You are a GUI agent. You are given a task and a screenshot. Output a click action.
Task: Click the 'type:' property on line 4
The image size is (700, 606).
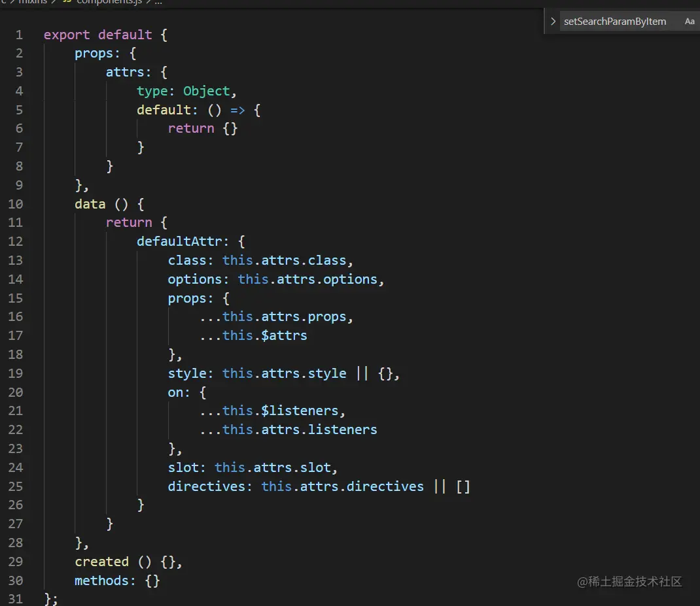click(x=155, y=91)
